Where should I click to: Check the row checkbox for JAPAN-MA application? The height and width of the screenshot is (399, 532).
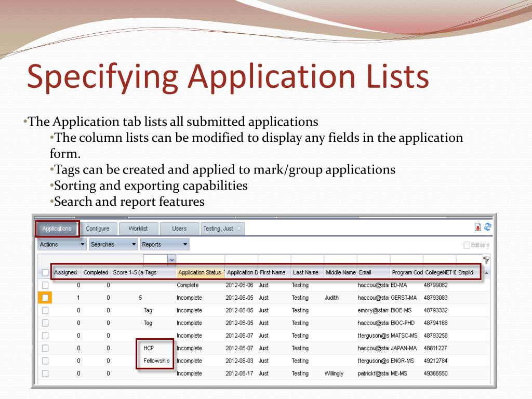pos(45,348)
